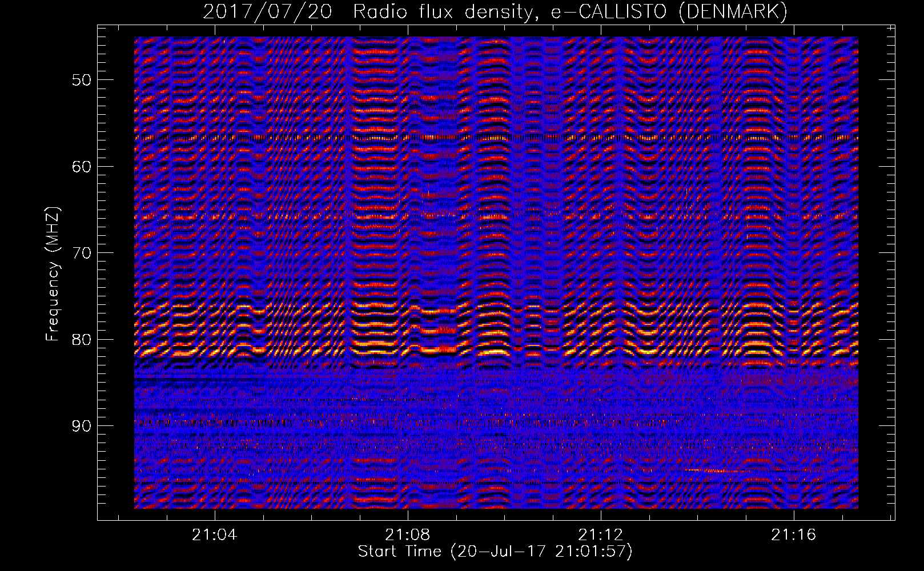Screen dimensions: 924x571
Task: Click the "21:08" time tick label
Action: click(408, 535)
